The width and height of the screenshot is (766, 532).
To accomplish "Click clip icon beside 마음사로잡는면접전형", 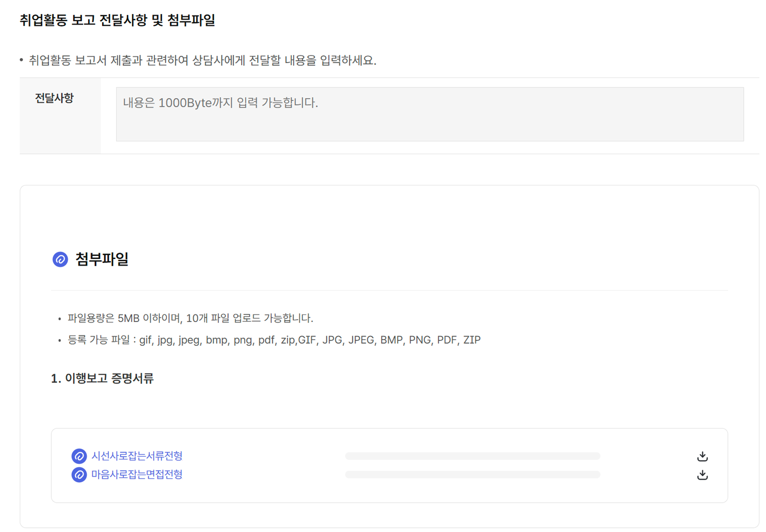I will point(79,474).
